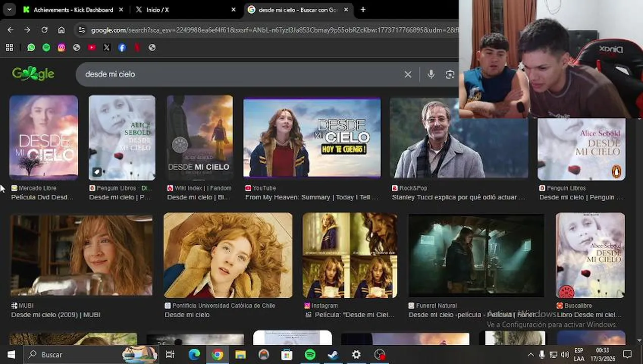Clear the search query with X

tap(408, 74)
